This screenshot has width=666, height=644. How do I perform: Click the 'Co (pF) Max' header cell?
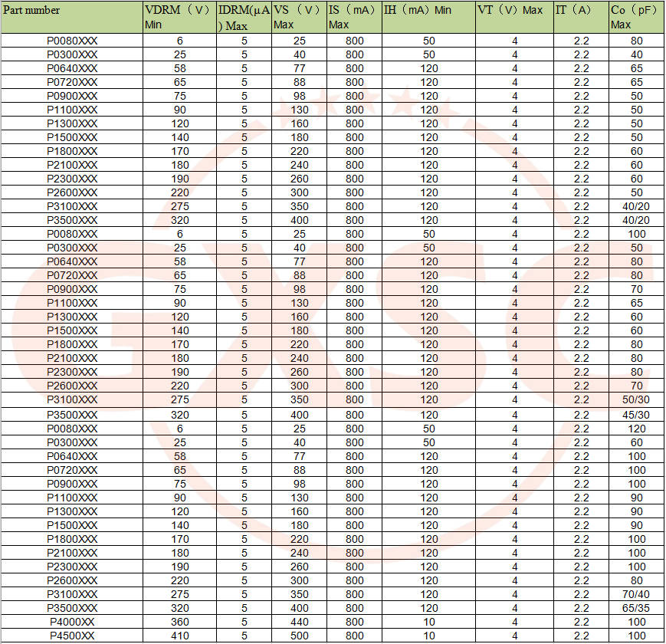[637, 17]
